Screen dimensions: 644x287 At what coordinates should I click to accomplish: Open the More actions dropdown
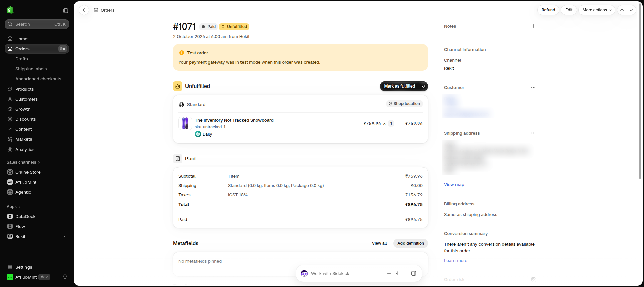(597, 10)
